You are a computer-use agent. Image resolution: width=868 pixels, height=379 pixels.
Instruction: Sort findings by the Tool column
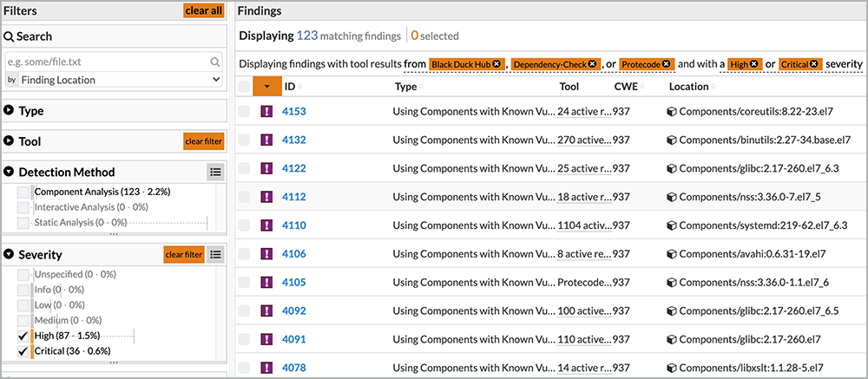point(569,87)
